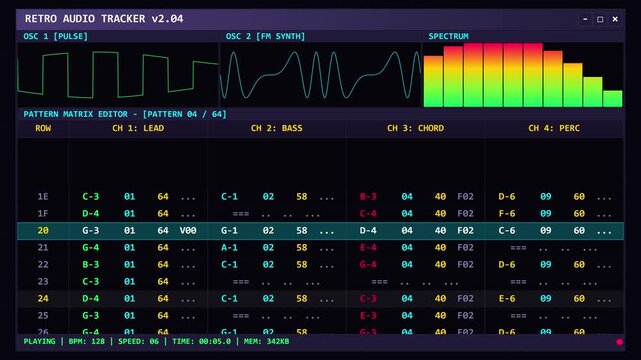Click chord note B-3 in row 1E
The width and height of the screenshot is (641, 360).
pos(368,197)
